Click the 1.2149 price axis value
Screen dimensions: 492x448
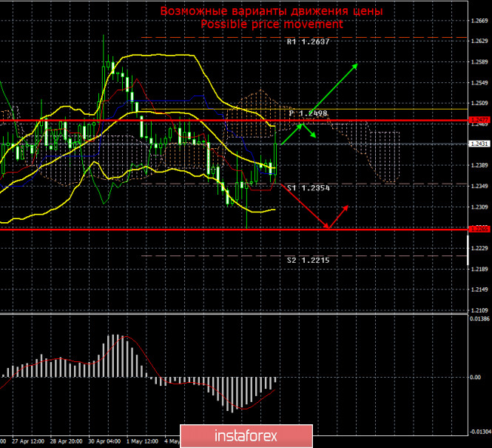[480, 290]
